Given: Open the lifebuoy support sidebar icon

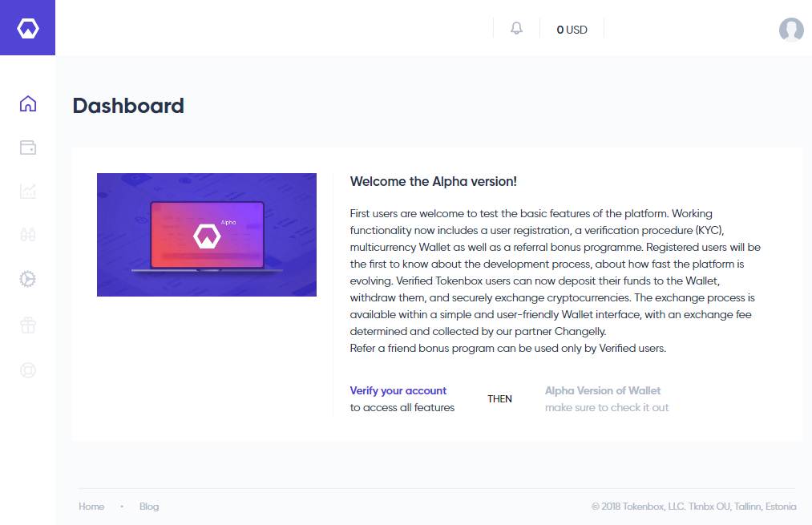Looking at the screenshot, I should pyautogui.click(x=28, y=370).
